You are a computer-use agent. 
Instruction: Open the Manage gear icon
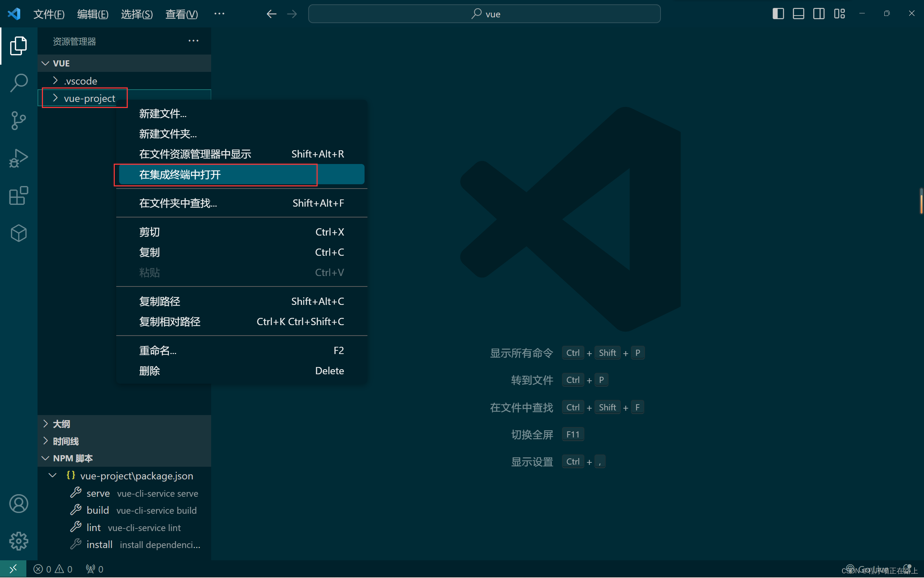(18, 541)
